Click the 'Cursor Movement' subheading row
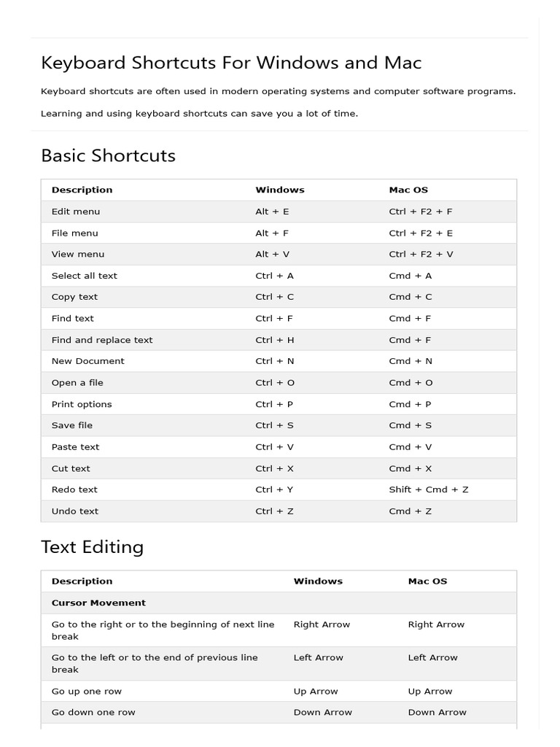 tap(98, 603)
